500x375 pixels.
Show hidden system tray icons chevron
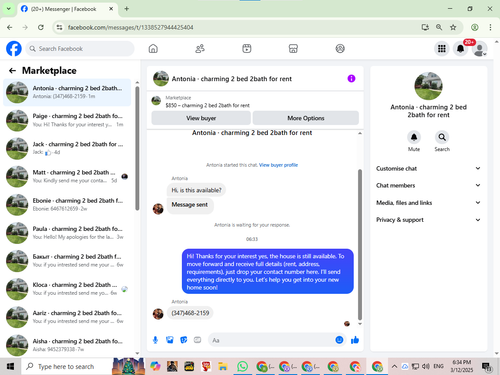tap(394, 366)
